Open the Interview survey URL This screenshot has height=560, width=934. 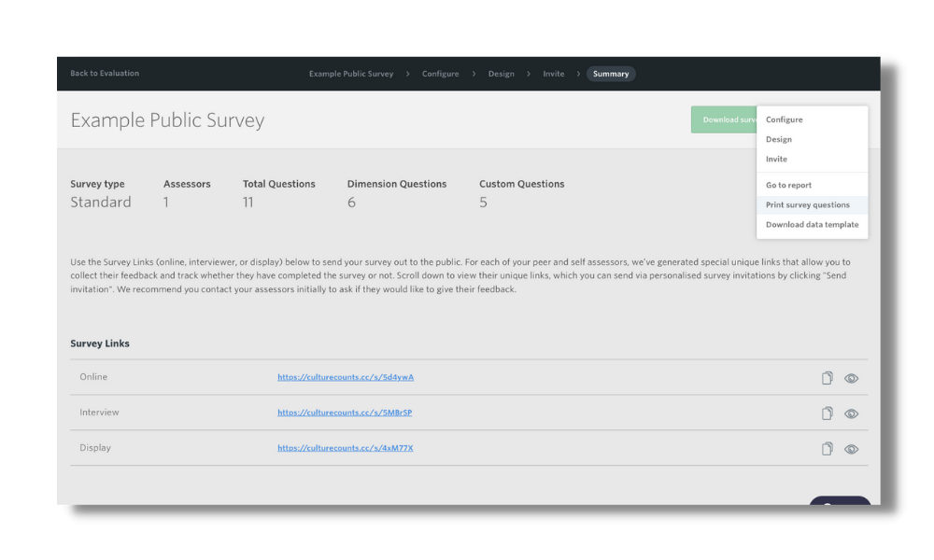click(345, 412)
